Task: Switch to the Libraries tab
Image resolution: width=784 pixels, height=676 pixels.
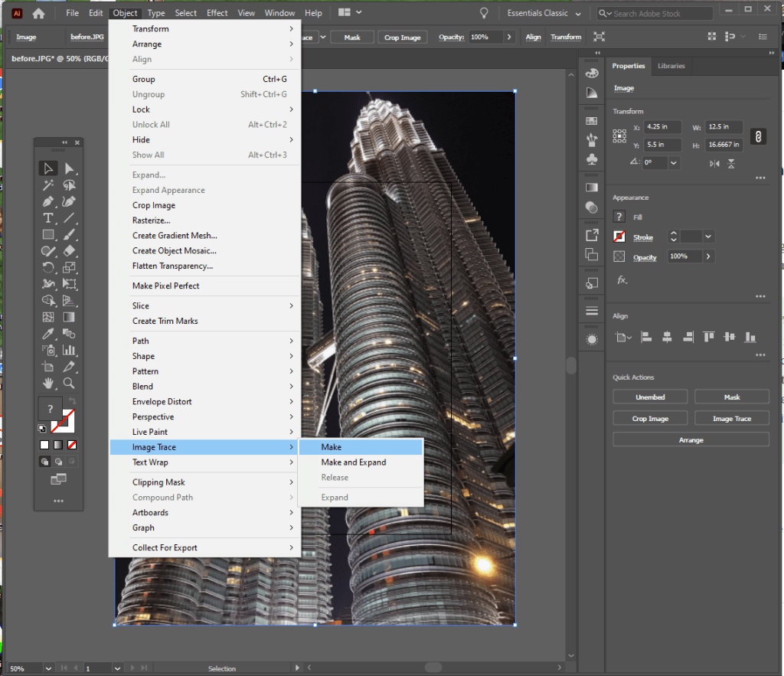Action: click(671, 66)
